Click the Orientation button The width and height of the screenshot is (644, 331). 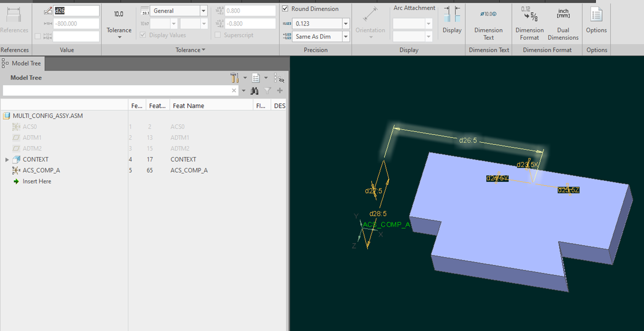[370, 23]
